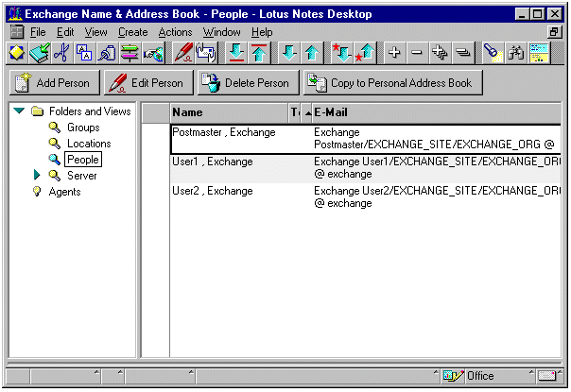Click the flashlight Search SmartIcon
The height and width of the screenshot is (392, 571).
pos(493,53)
